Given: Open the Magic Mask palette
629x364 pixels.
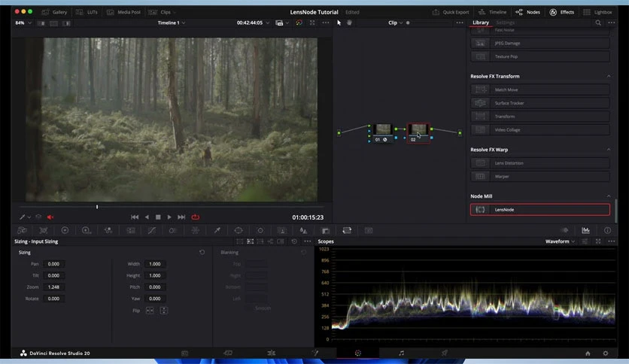Looking at the screenshot, I should pyautogui.click(x=282, y=230).
